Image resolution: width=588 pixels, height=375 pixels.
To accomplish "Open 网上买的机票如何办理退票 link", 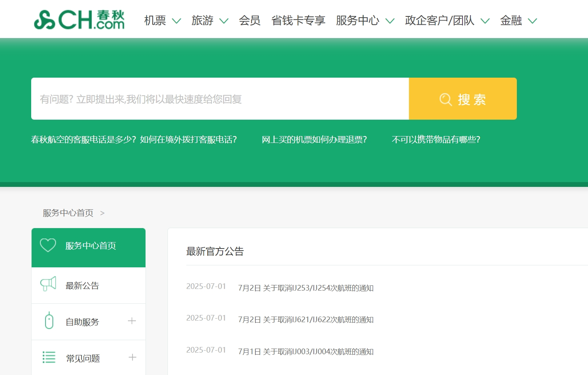I will (314, 139).
